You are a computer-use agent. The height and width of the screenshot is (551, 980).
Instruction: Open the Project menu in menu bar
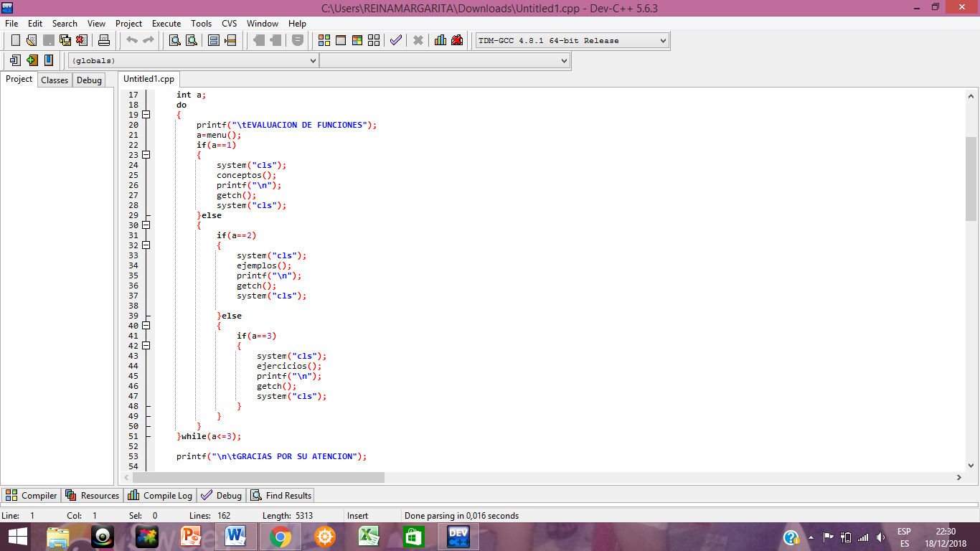pyautogui.click(x=129, y=24)
